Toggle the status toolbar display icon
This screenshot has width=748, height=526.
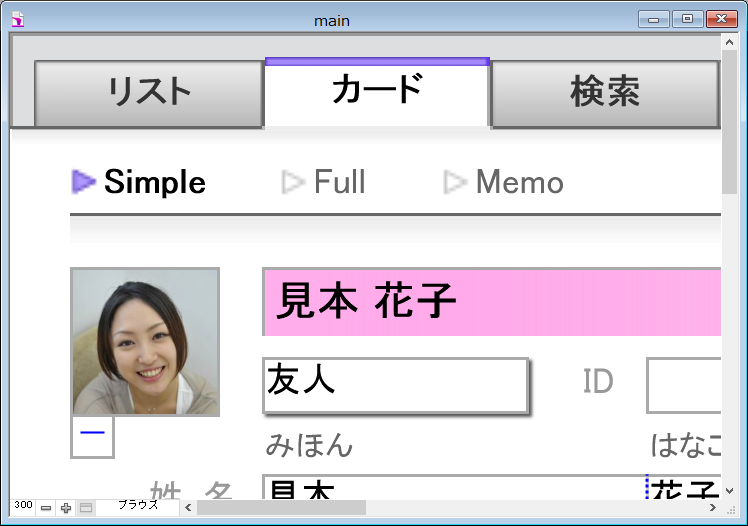(86, 508)
